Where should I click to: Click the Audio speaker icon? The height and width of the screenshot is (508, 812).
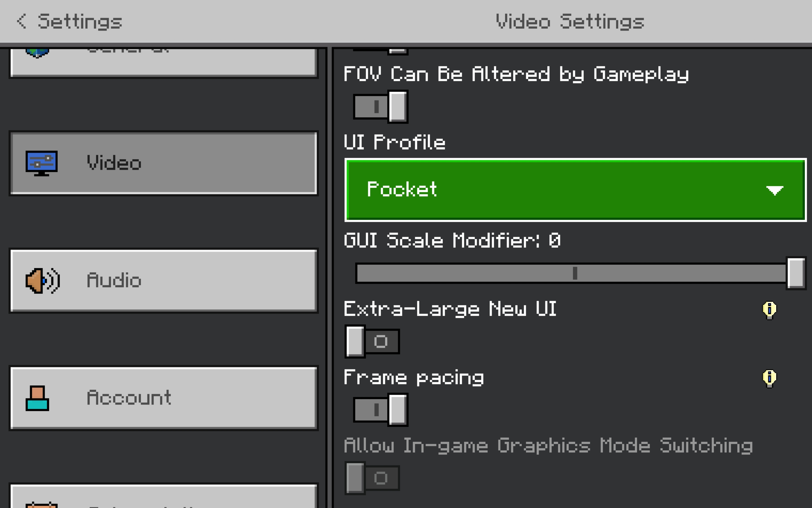point(43,281)
